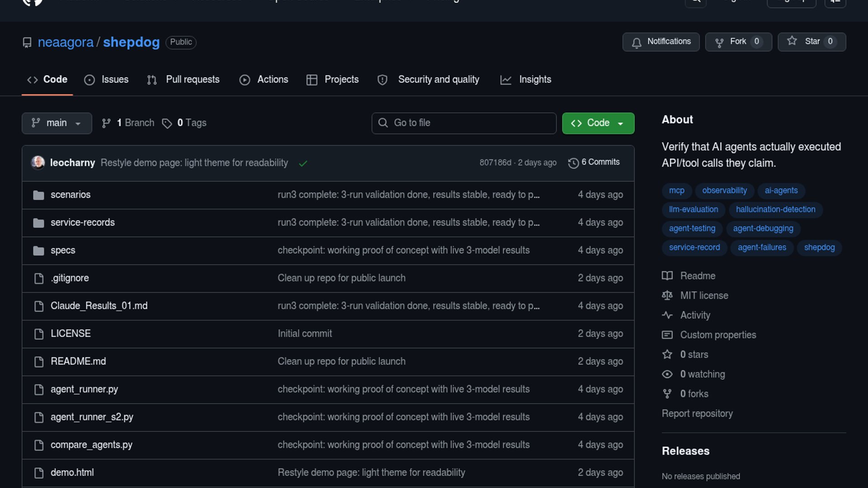Open the scenarios folder
Screen dimensions: 868x488
[x=71, y=195]
